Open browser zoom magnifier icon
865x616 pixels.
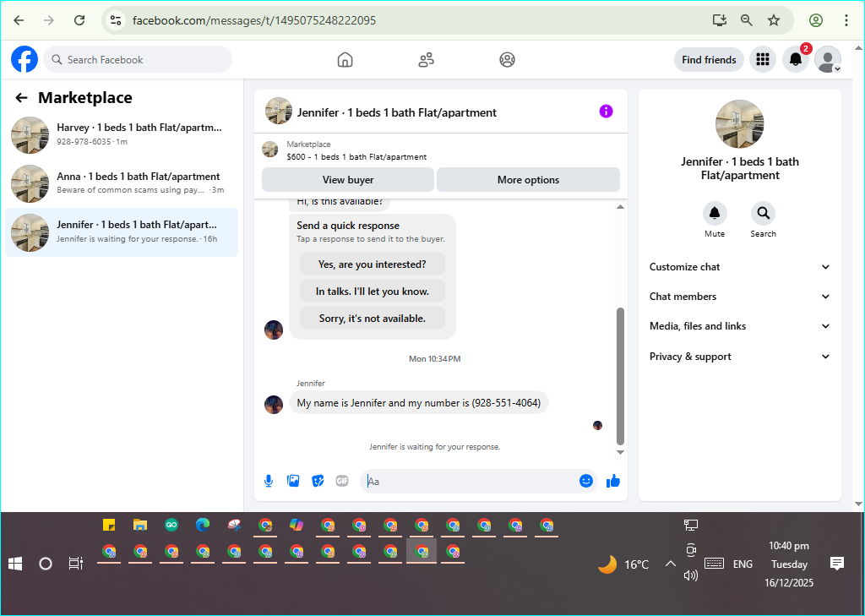[x=747, y=20]
